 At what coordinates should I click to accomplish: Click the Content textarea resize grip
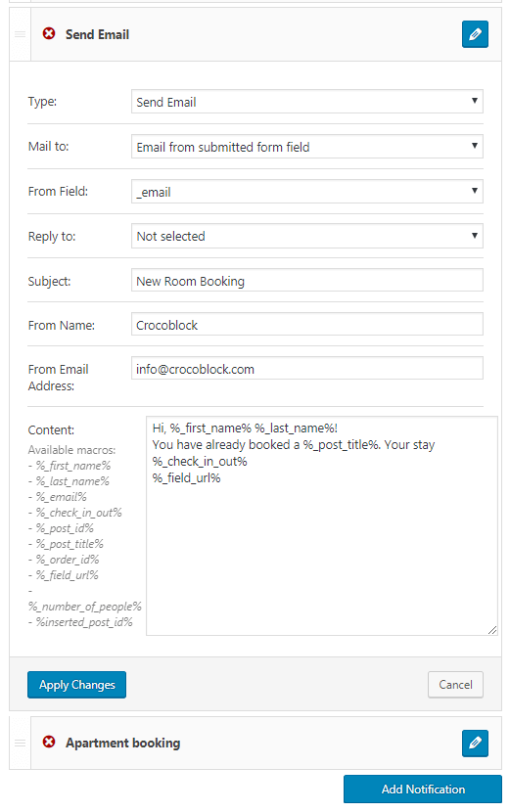pyautogui.click(x=492, y=630)
